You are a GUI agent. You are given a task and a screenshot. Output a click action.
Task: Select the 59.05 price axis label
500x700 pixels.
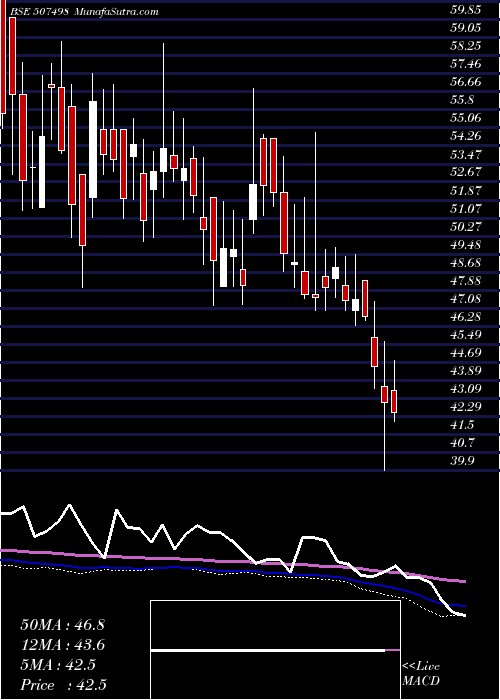point(465,28)
